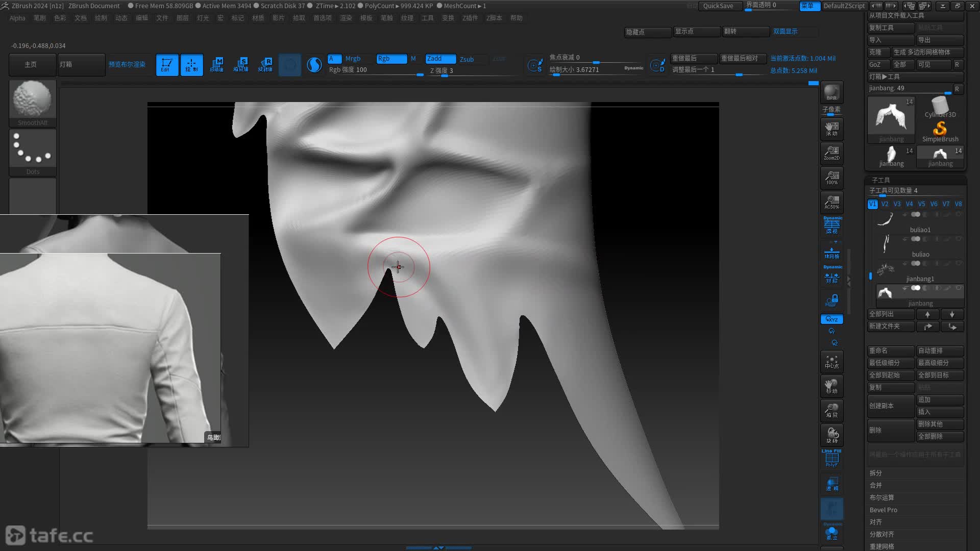Screen dimensions: 980x551
Task: Select the Scale axis (缩放轴) tool
Action: point(241,65)
